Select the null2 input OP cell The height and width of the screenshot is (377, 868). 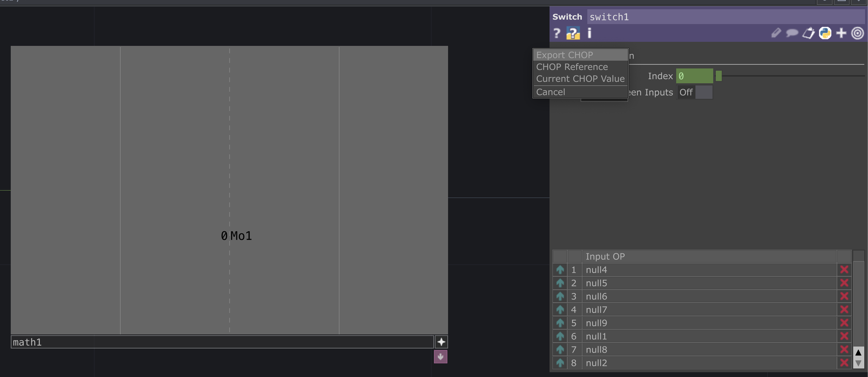coord(709,363)
